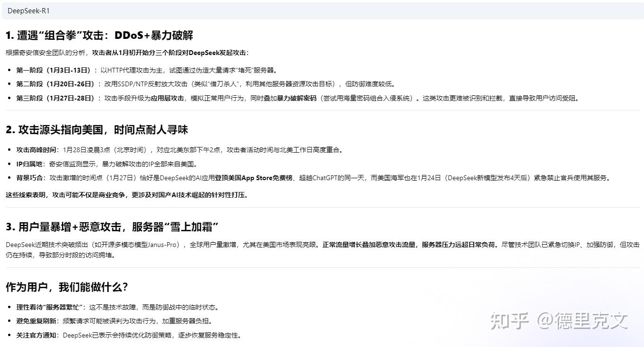Viewport: 644px width, 347px height.
Task: Select the heading '作为用户，我们能做什么？'
Action: pyautogui.click(x=67, y=287)
